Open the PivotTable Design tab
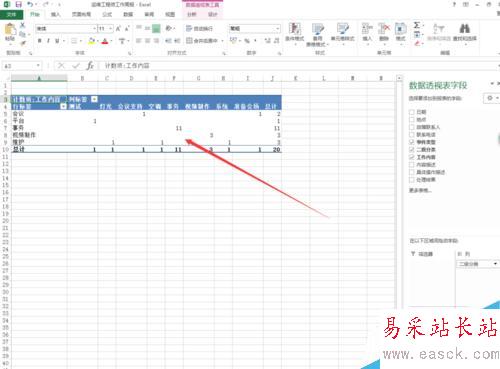Screen dimensions: 500x369 [x=213, y=14]
